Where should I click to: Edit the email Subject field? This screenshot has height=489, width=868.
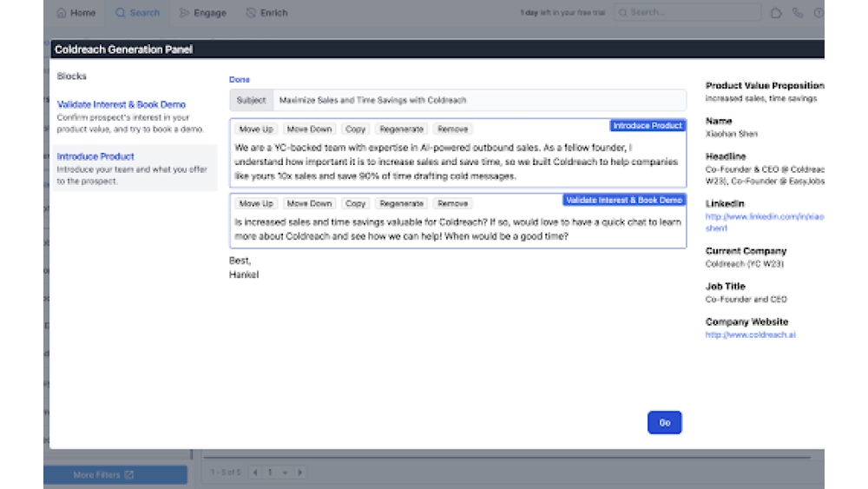point(479,100)
